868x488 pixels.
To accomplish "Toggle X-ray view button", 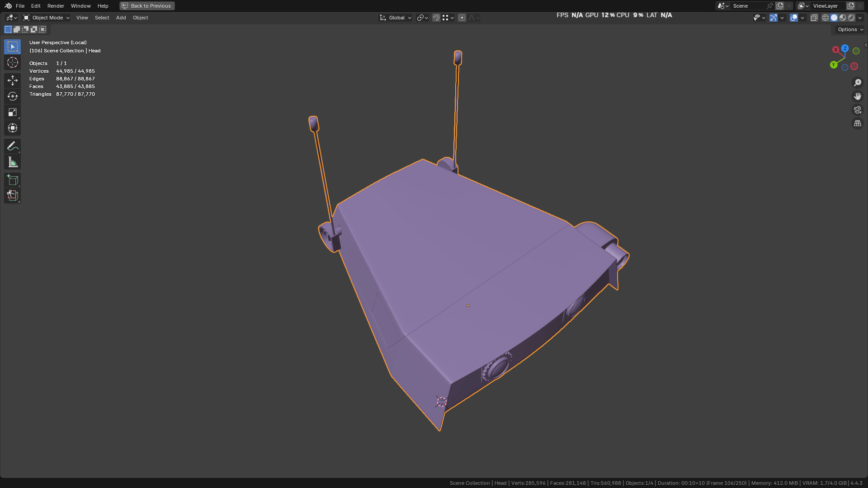I will point(814,18).
